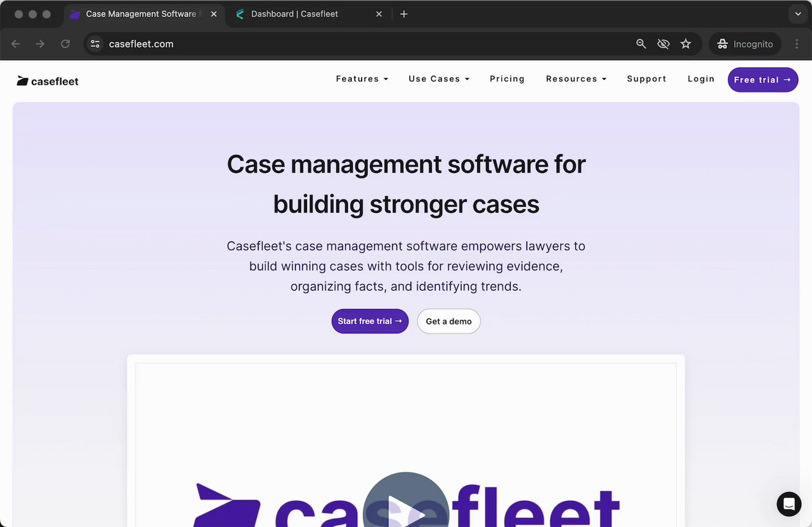The width and height of the screenshot is (812, 527).
Task: Open the Incognito profile indicator
Action: [745, 44]
